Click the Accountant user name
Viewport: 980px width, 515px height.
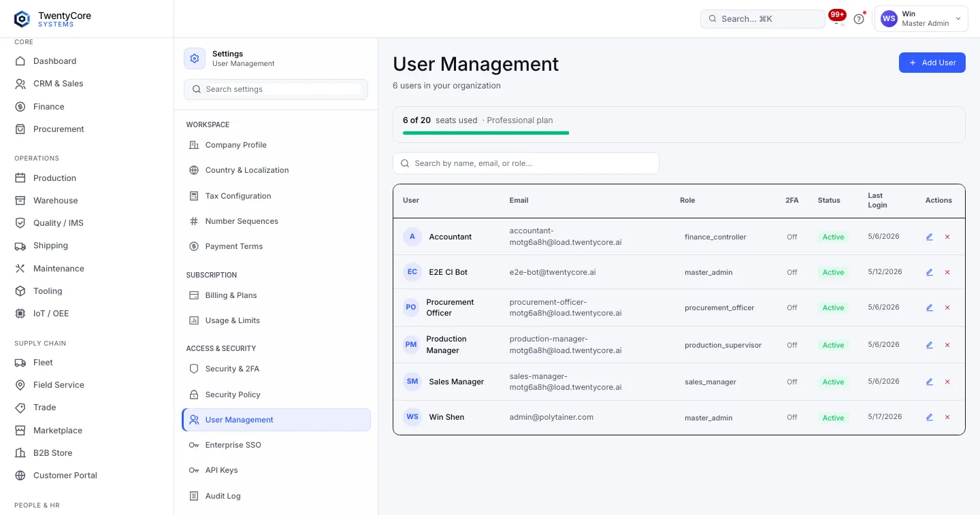click(450, 237)
